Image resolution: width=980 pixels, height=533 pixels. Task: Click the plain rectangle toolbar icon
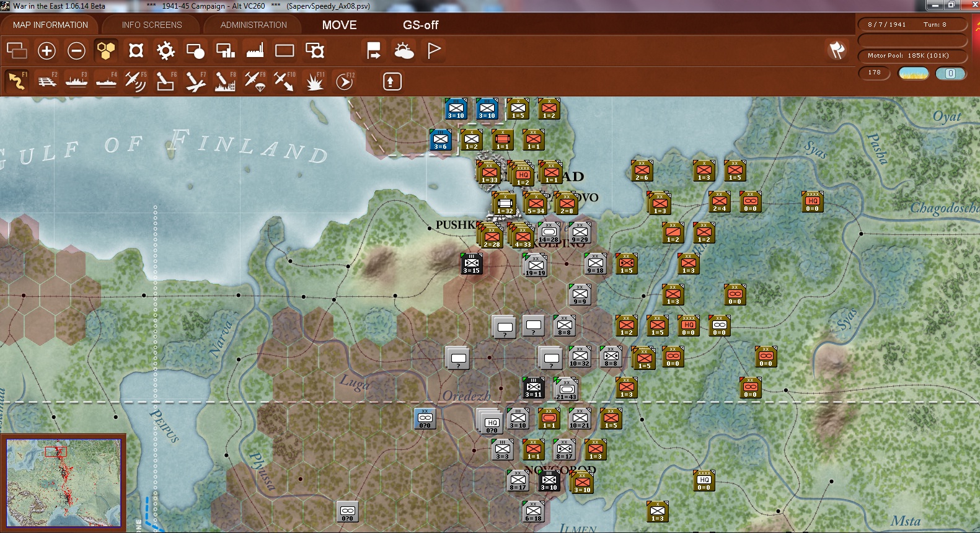[x=285, y=50]
